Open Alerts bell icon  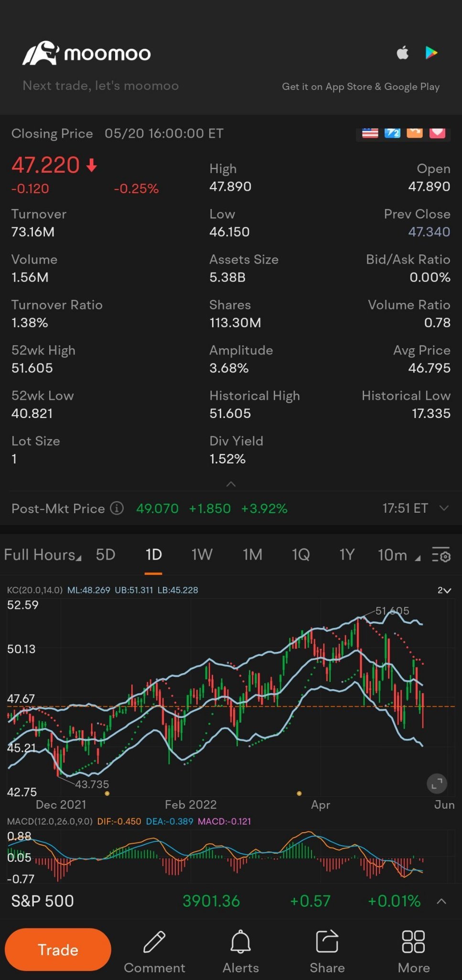(241, 942)
